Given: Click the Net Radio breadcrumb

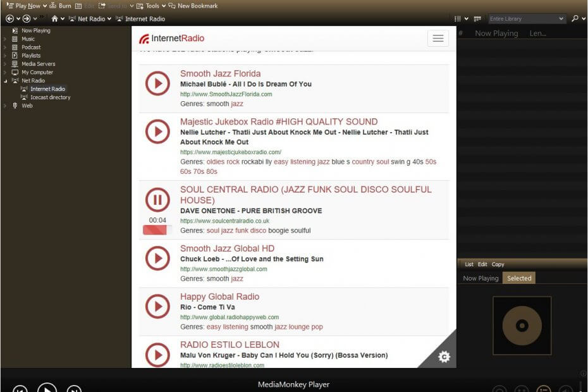Looking at the screenshot, I should [x=87, y=19].
